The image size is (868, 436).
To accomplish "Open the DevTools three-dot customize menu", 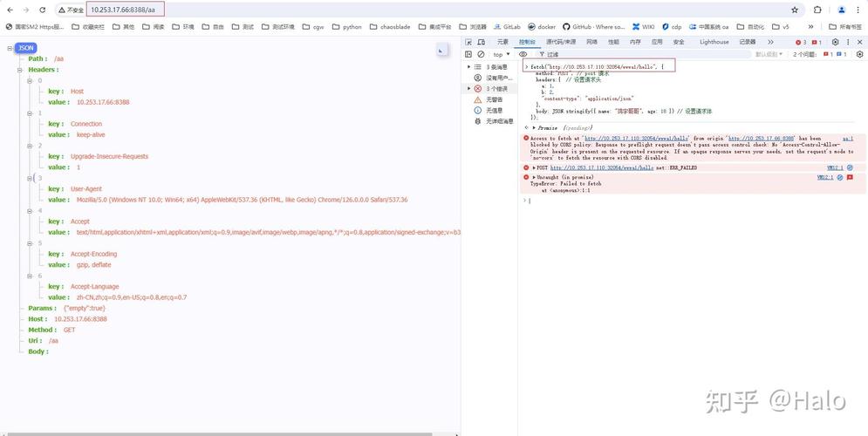I will coord(848,42).
